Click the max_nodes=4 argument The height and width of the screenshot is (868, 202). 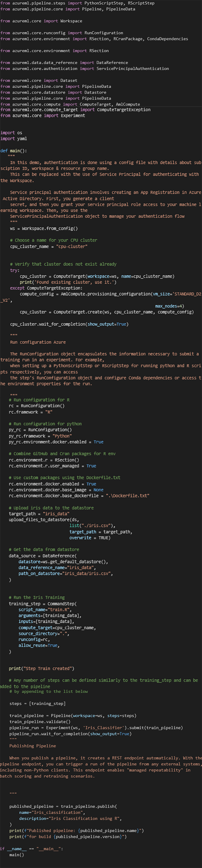169,306
